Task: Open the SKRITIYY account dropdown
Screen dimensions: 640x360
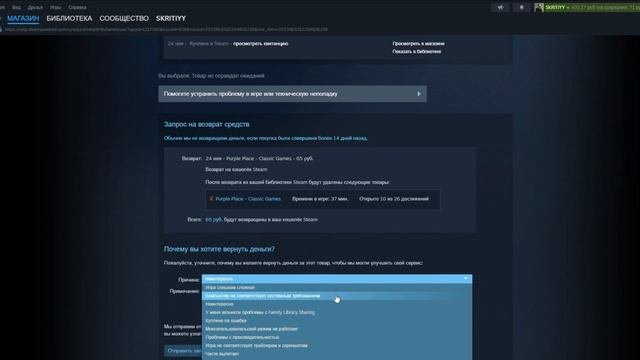Action: click(x=557, y=7)
